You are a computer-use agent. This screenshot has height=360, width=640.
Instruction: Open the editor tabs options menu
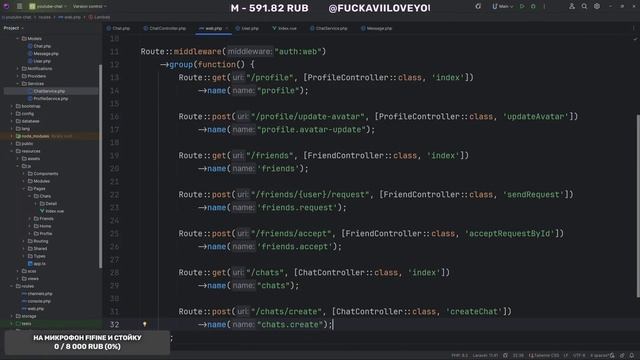click(x=633, y=29)
